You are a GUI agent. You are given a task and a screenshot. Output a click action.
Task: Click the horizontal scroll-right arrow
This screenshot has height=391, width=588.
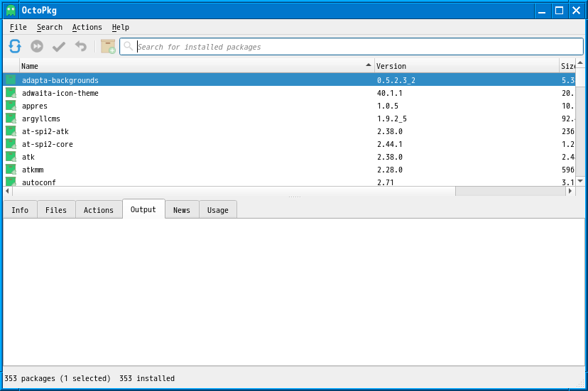570,191
